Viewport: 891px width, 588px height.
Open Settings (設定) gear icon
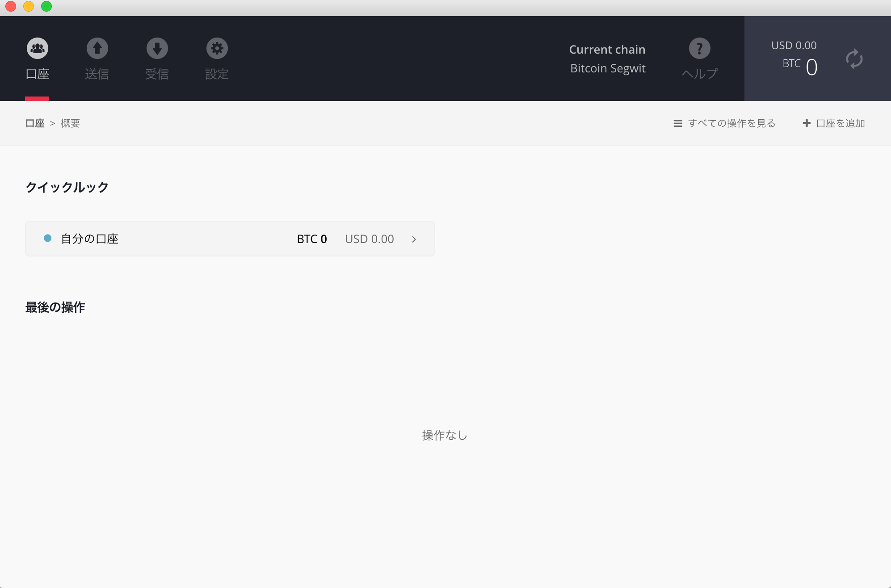coord(217,48)
